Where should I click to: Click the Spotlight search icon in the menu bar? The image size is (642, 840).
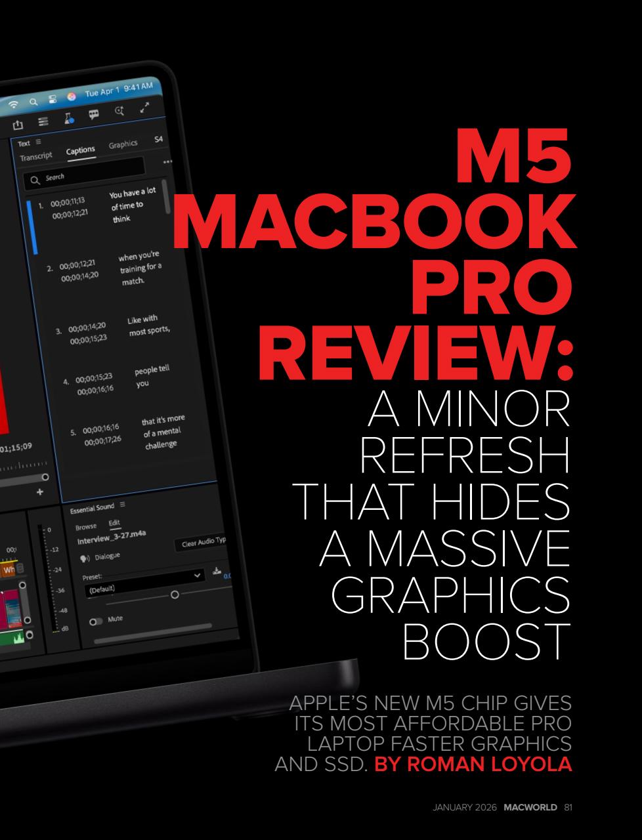point(33,101)
